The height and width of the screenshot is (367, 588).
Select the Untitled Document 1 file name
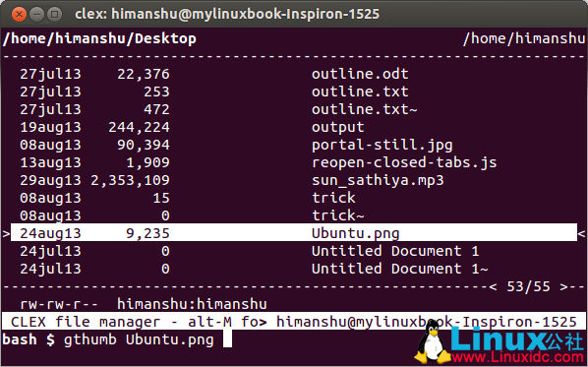(x=395, y=251)
